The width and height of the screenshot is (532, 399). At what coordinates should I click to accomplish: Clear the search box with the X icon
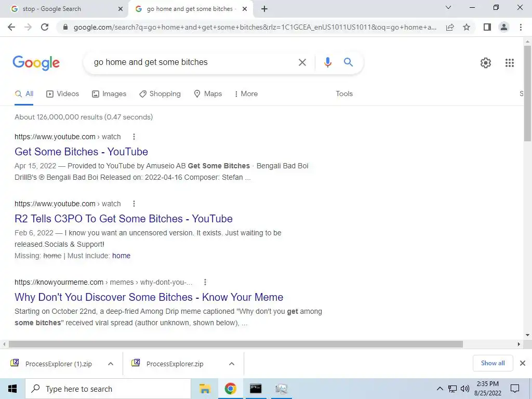[302, 62]
